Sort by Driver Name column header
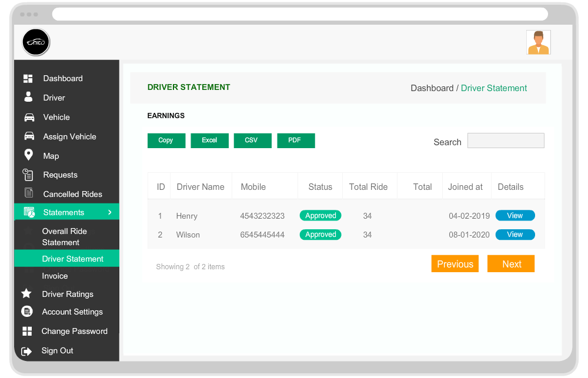 coord(201,187)
